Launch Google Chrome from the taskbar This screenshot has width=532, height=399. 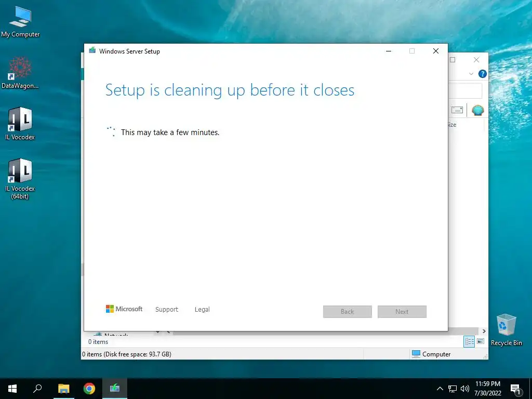click(x=89, y=389)
